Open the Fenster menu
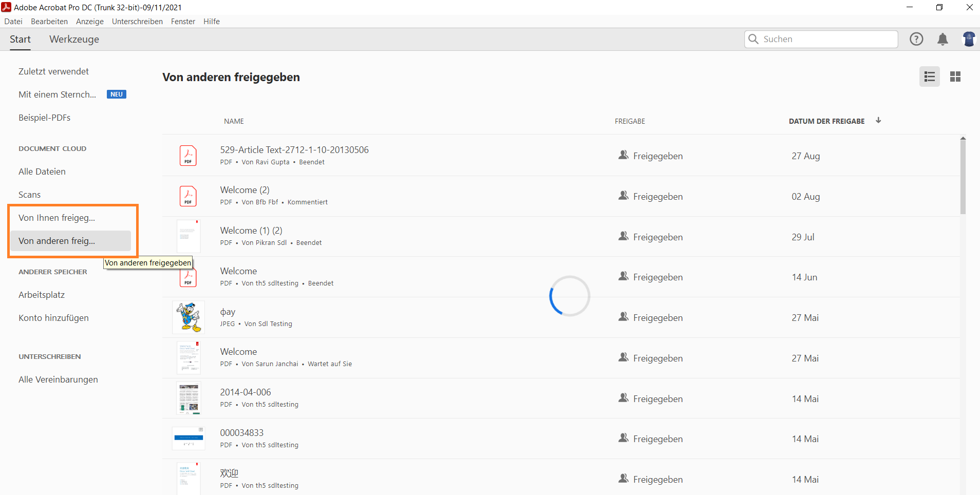 183,22
